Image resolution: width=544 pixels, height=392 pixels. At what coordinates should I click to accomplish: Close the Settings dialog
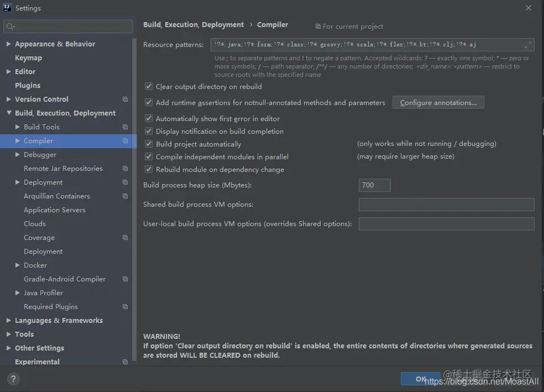click(x=529, y=8)
